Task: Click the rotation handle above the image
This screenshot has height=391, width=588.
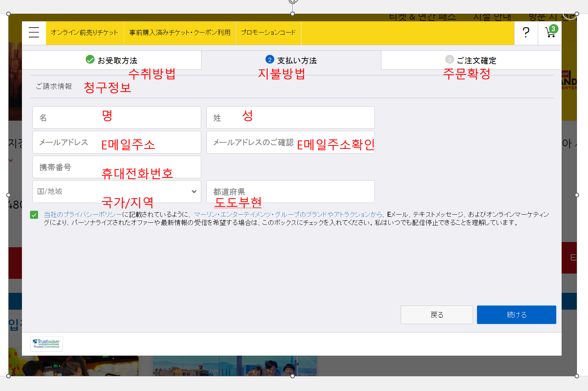Action: click(x=293, y=1)
